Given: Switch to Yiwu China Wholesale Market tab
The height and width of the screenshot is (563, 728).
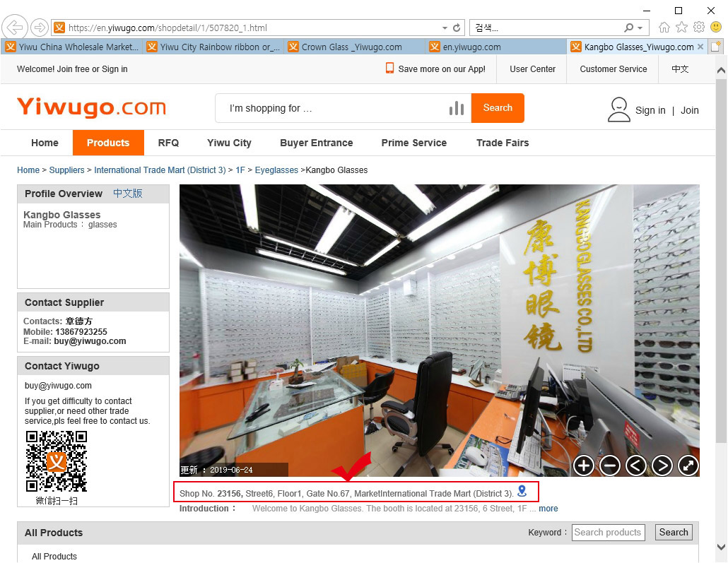Looking at the screenshot, I should 71,47.
